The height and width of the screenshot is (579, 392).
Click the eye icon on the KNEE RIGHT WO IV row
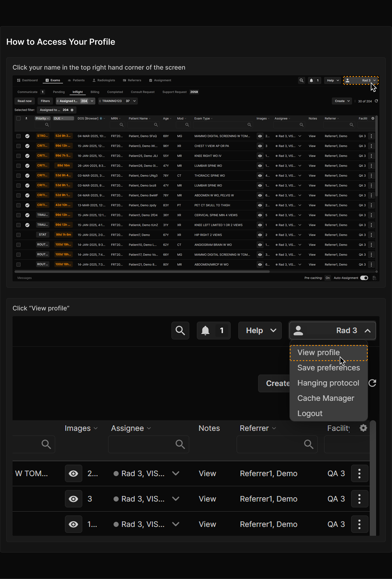(x=260, y=156)
